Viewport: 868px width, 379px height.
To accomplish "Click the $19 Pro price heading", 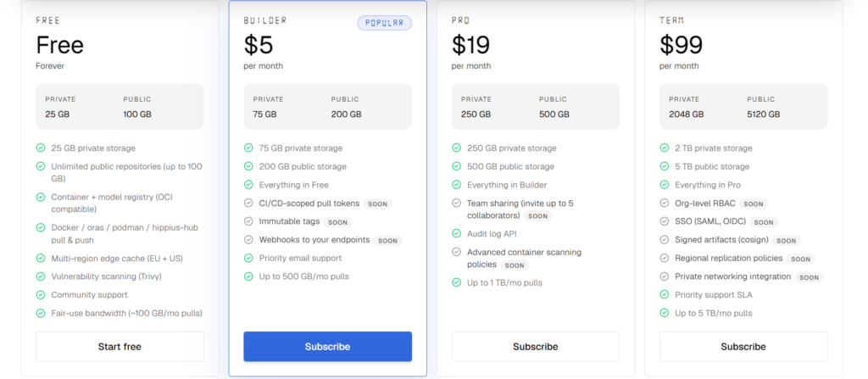I will click(x=470, y=45).
